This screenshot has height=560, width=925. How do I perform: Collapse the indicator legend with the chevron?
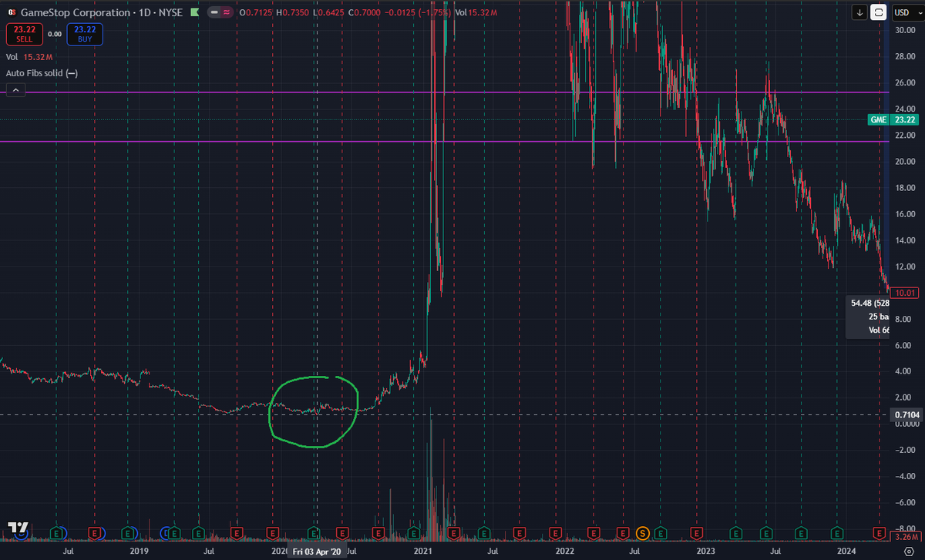15,90
